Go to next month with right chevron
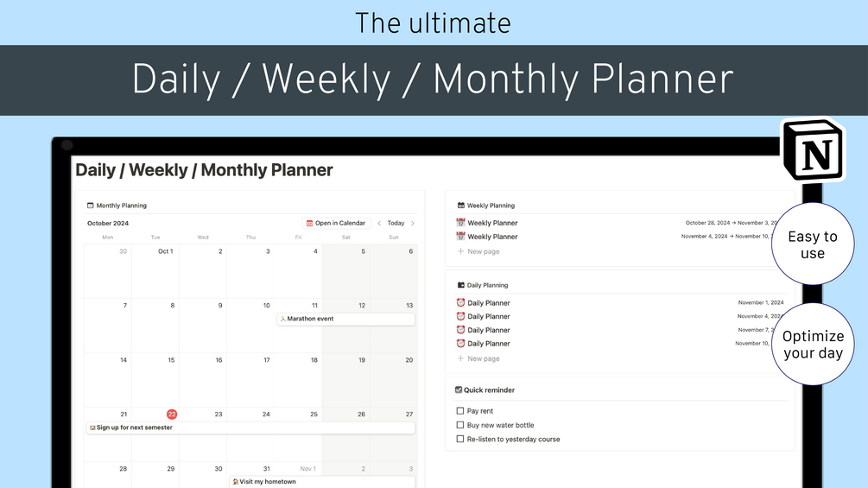The width and height of the screenshot is (868, 488). (412, 223)
